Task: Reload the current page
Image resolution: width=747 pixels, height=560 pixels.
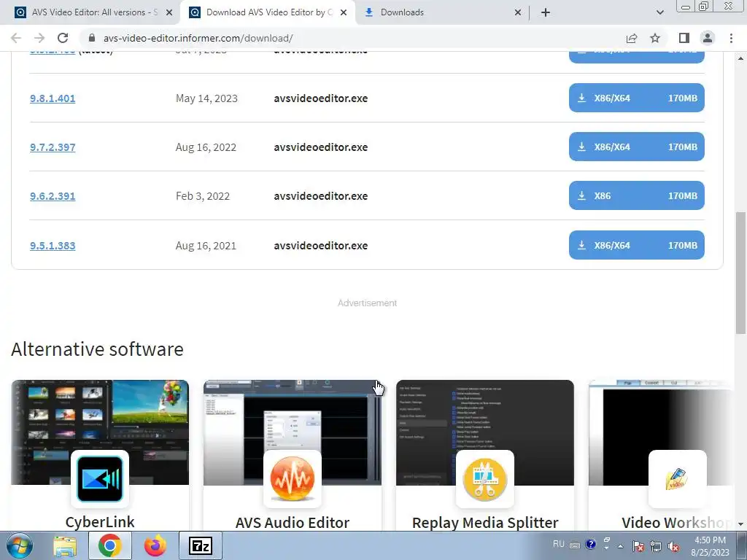Action: tap(63, 38)
